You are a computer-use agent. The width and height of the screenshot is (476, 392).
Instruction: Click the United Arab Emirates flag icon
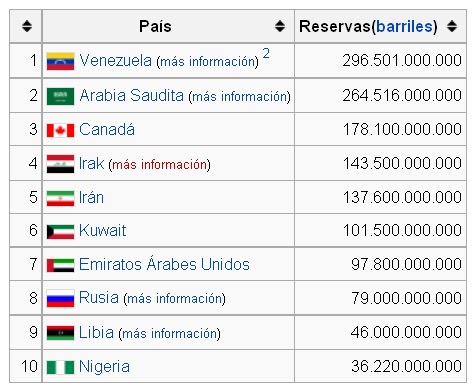[x=60, y=265]
